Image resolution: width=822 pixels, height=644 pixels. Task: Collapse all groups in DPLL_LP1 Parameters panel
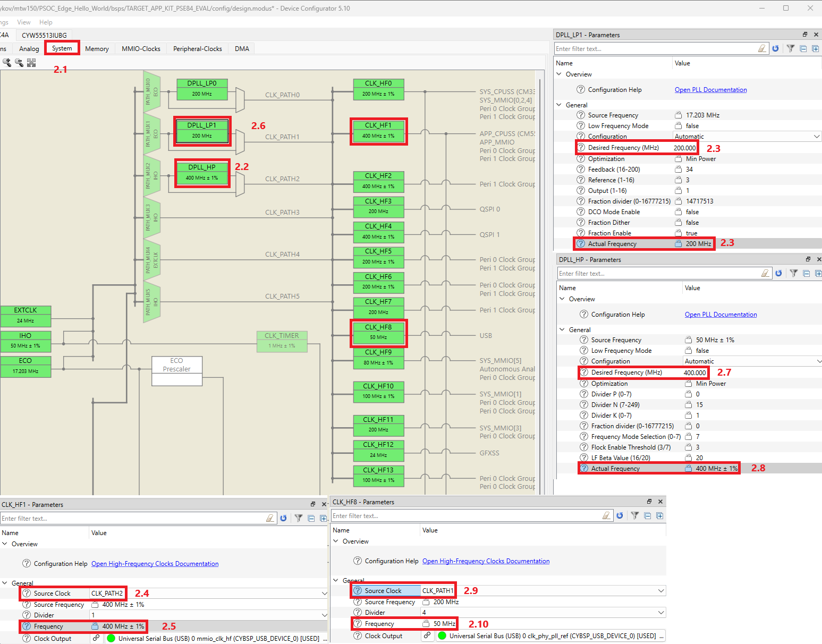point(803,49)
